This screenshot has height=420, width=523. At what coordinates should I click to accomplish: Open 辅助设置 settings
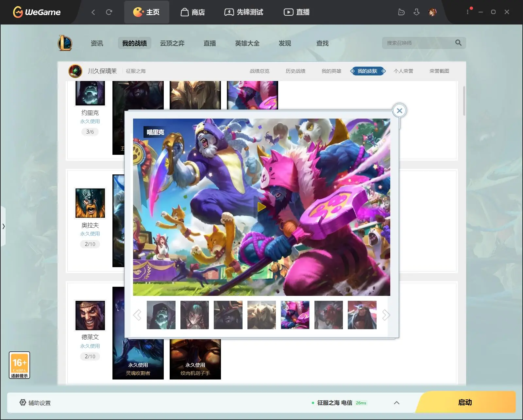point(35,403)
